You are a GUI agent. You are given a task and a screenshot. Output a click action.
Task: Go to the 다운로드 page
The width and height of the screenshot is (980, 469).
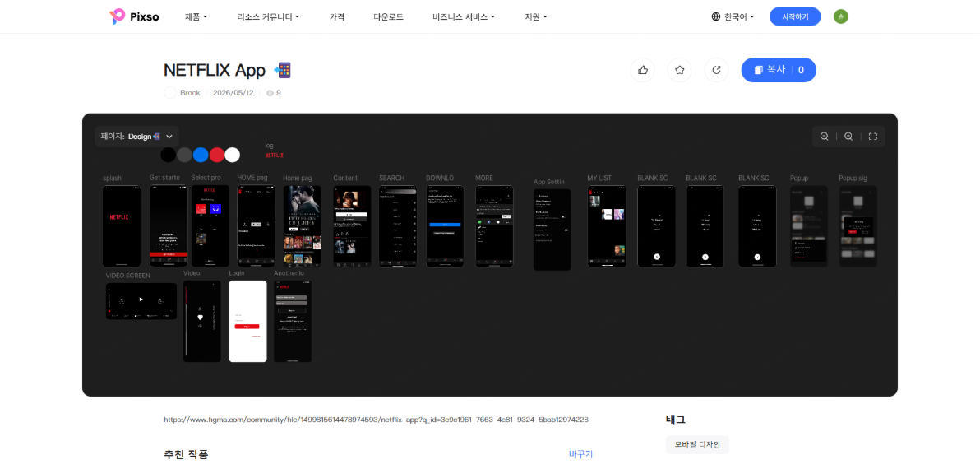pyautogui.click(x=388, y=17)
